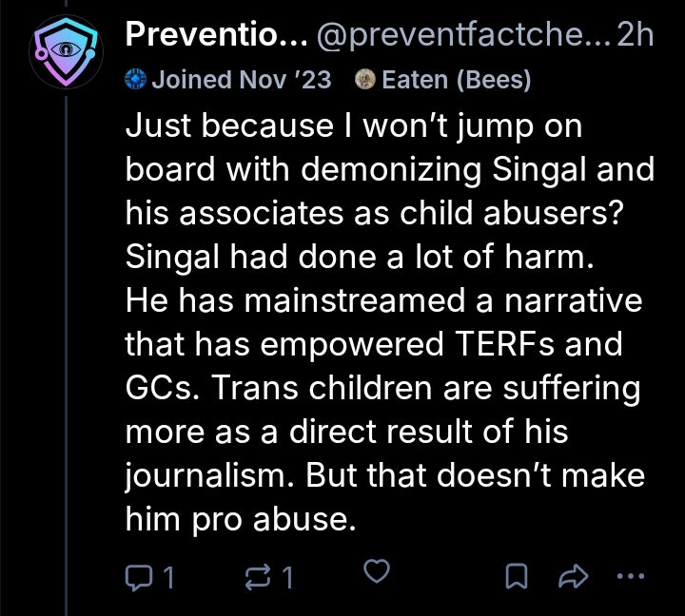
Task: Click the round icon beside Eaten (Bees)
Action: (364, 81)
